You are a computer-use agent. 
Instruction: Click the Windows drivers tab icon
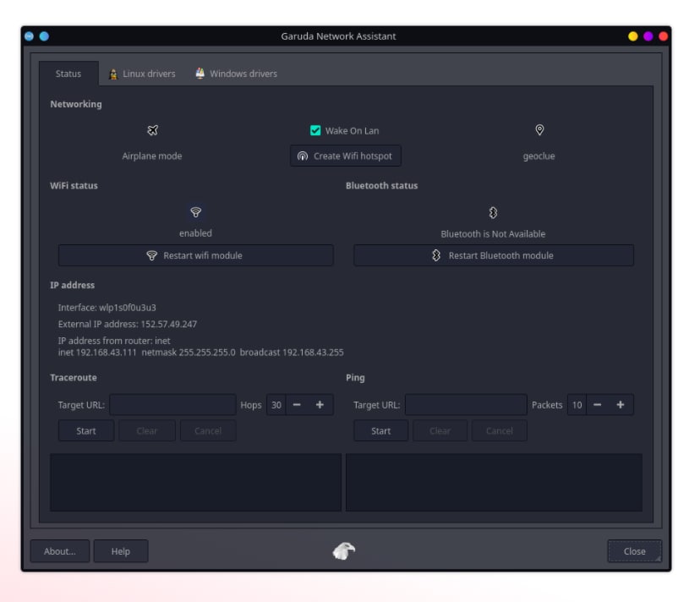200,74
